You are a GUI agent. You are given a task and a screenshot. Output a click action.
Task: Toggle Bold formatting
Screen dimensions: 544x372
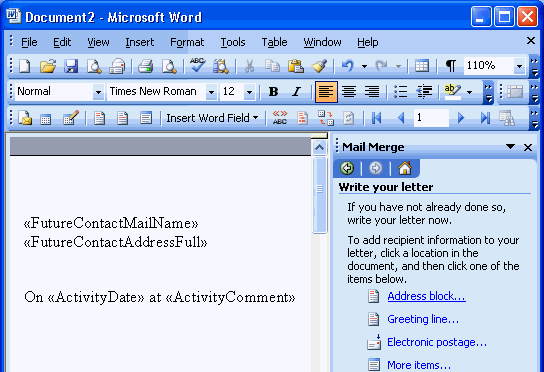tap(273, 92)
